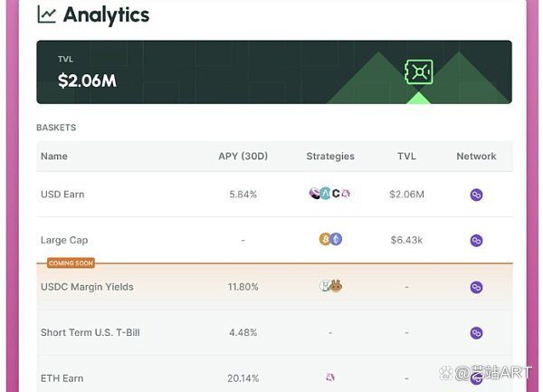Viewport: 543px width, 392px height.
Task: Click the Network column header
Action: (476, 157)
